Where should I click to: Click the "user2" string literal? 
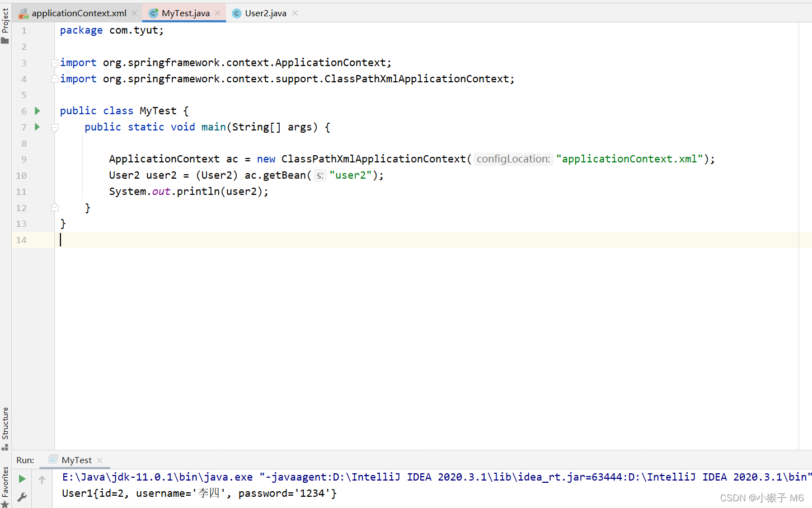(x=351, y=175)
